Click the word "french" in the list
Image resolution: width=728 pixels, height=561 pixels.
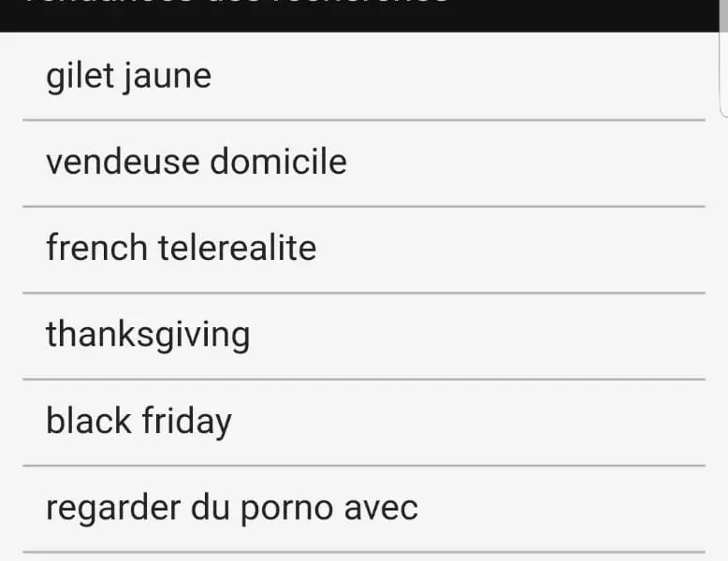click(x=96, y=247)
